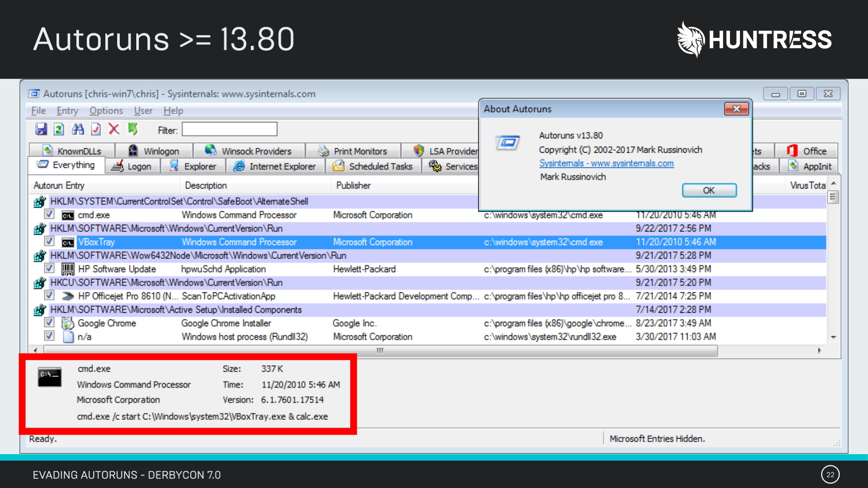Click the Autoruns icon in About dialog
Viewport: 868px width, 488px height.
pyautogui.click(x=507, y=142)
